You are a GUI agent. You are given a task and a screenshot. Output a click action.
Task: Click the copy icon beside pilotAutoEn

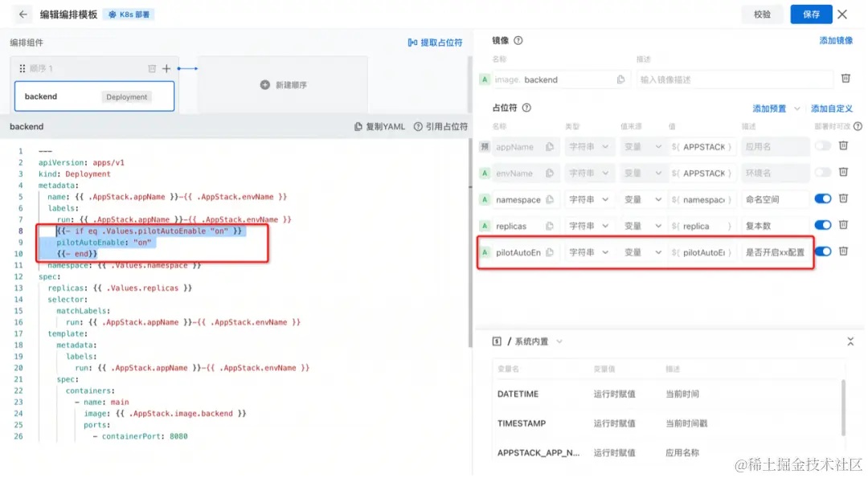pos(551,252)
